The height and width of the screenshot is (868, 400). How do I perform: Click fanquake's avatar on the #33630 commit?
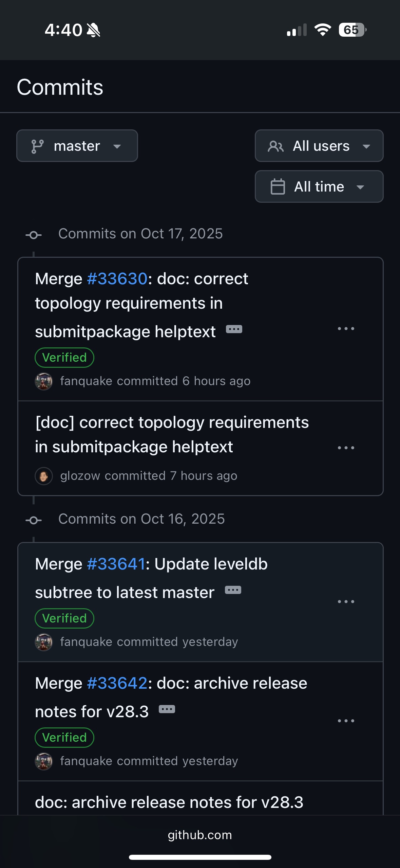(x=44, y=381)
